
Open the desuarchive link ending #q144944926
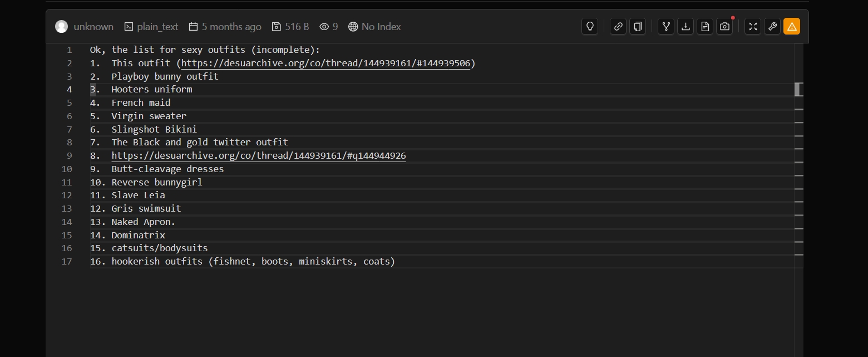[259, 156]
